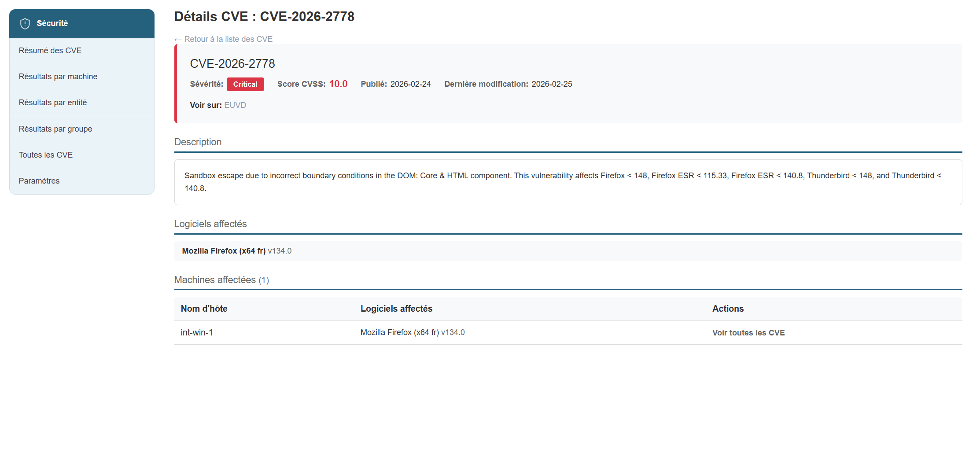Click the shield icon beside Sécurité

point(25,24)
